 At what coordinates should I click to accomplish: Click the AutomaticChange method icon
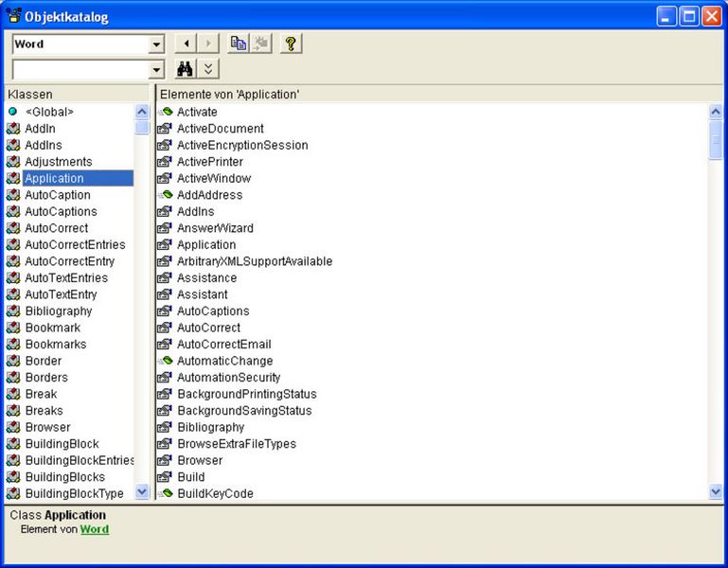click(165, 361)
